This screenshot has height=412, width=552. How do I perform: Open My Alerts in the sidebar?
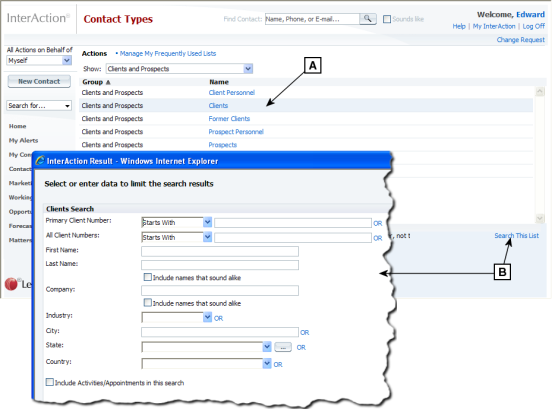[x=24, y=140]
